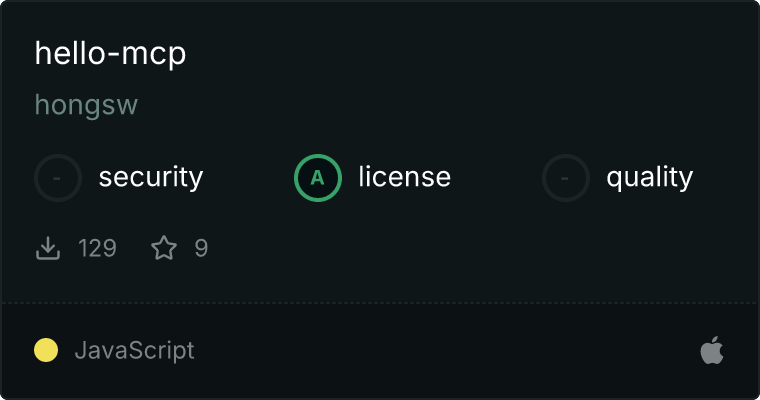Screen dimensions: 760x400
Task: Click the license label text
Action: coord(405,176)
